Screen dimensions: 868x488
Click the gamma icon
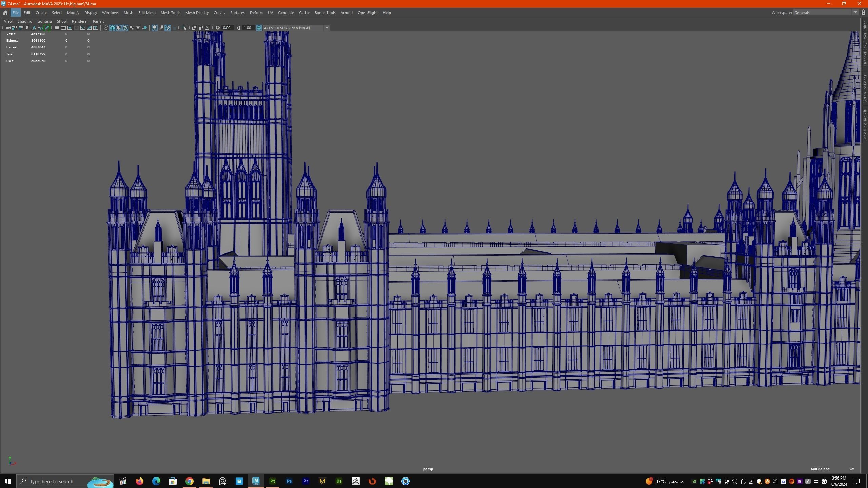tap(238, 28)
